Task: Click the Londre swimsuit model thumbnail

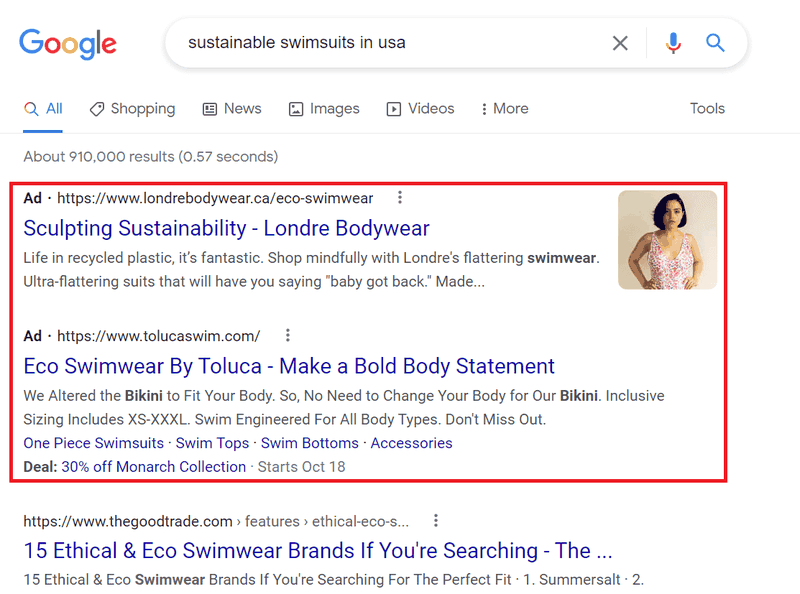Action: tap(667, 240)
